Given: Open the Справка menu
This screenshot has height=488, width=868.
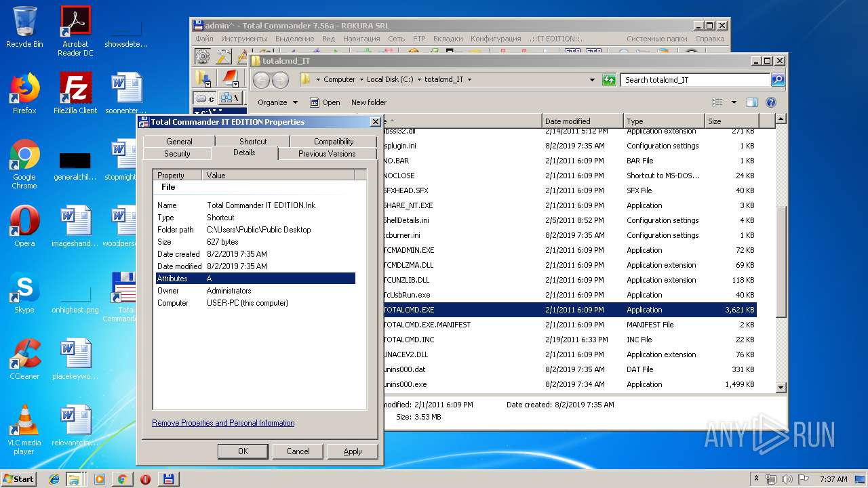Looking at the screenshot, I should [710, 39].
